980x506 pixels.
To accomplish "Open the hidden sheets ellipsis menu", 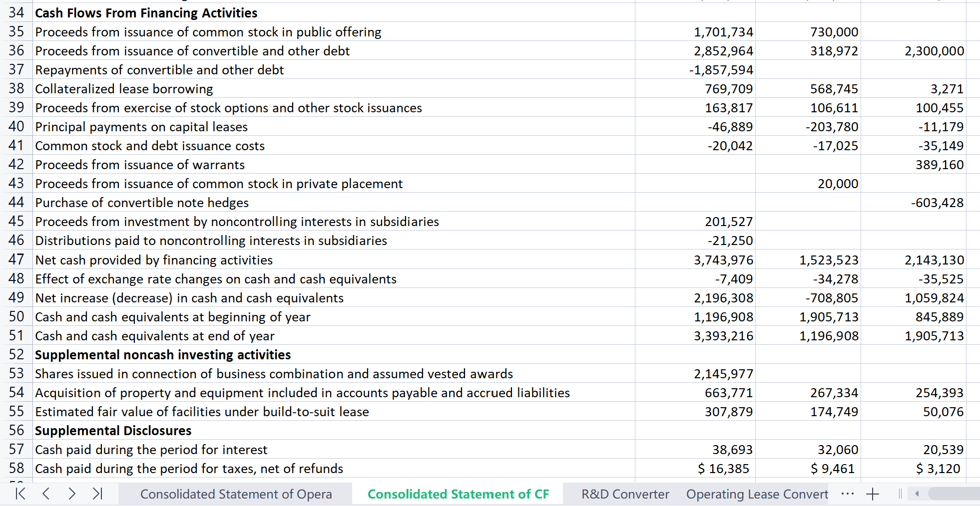I will (x=847, y=494).
